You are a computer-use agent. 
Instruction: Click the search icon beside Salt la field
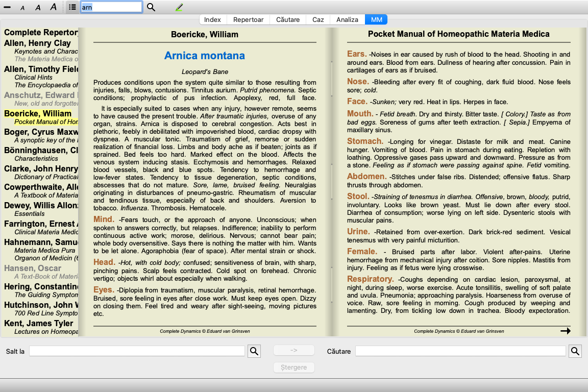(x=254, y=351)
